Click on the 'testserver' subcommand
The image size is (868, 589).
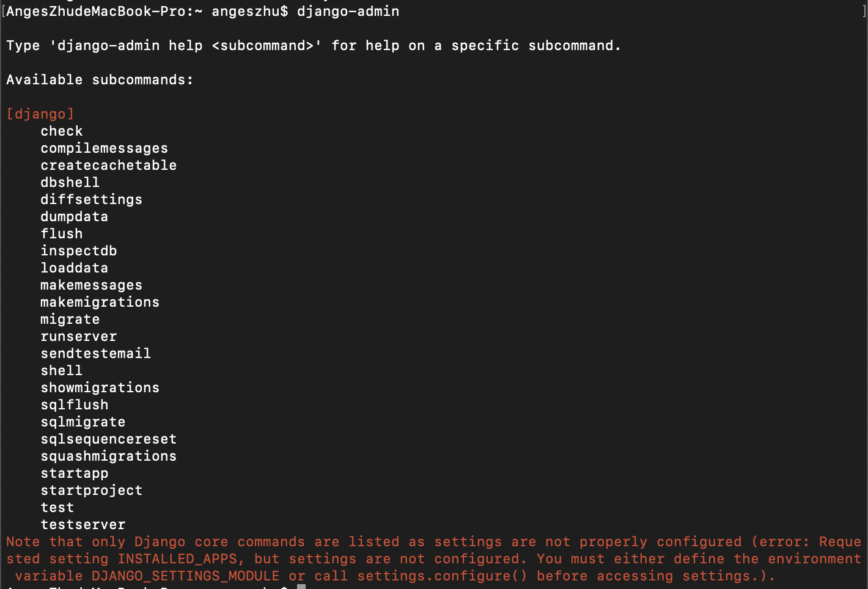[x=83, y=525]
